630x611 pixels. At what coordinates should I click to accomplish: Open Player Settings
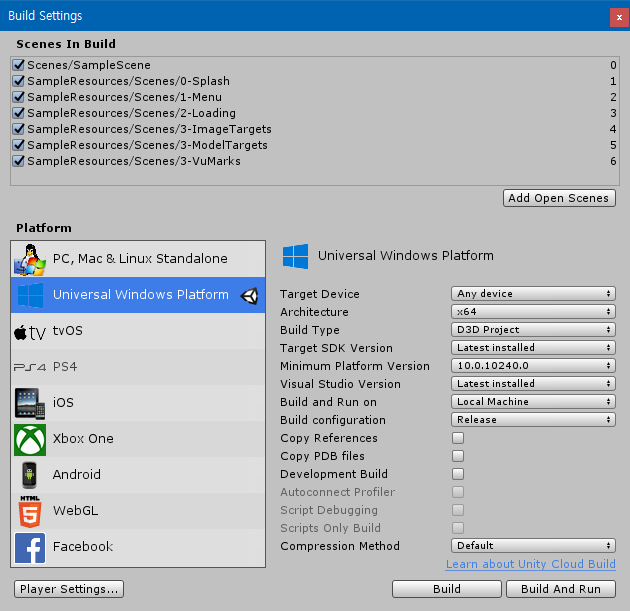[69, 589]
